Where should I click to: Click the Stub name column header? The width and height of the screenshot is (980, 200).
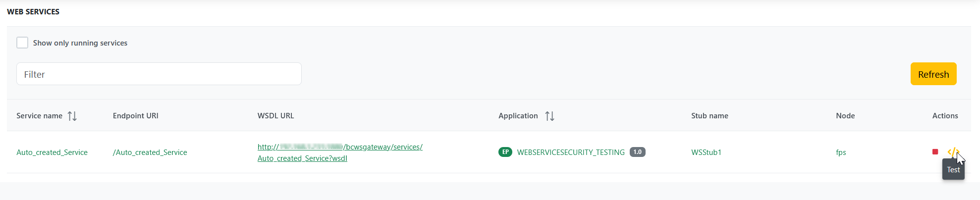[709, 116]
